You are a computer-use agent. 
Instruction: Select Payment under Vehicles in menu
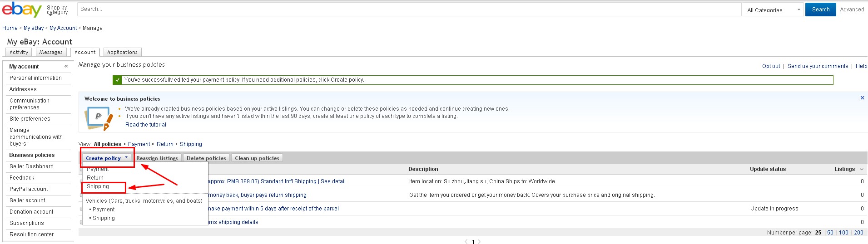point(104,210)
